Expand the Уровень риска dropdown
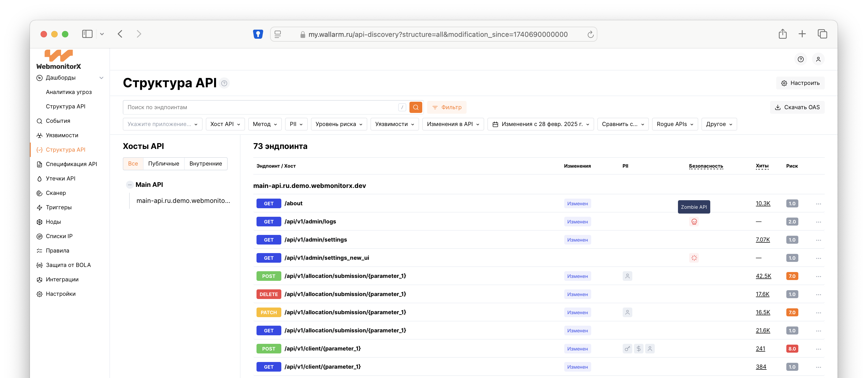The image size is (868, 378). click(x=339, y=124)
